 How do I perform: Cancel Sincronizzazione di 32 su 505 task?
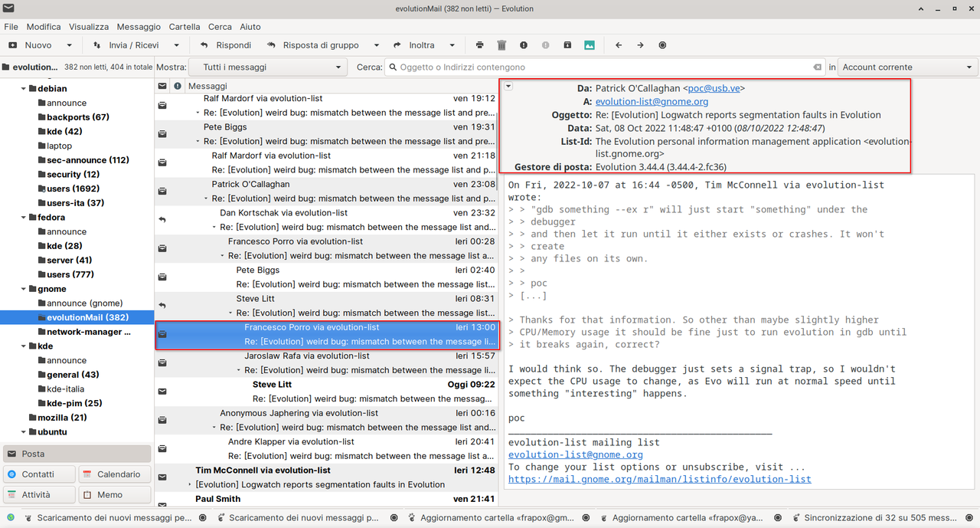[969, 518]
